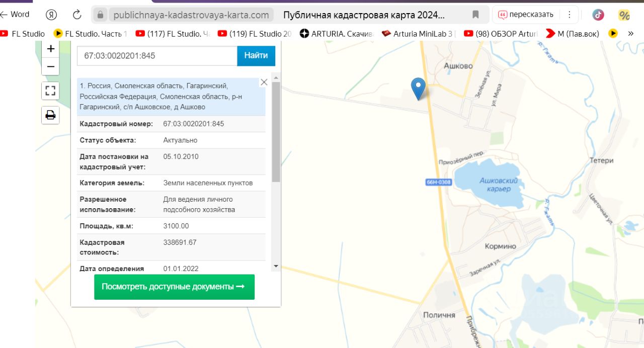The width and height of the screenshot is (644, 348).
Task: Open the Yandex home button
Action: (x=51, y=15)
